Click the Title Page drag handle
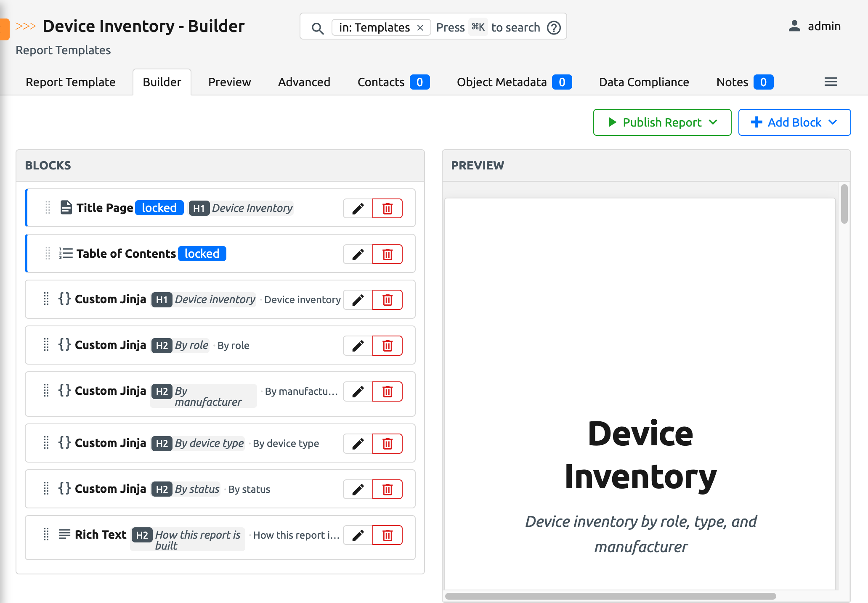The image size is (868, 603). point(48,207)
